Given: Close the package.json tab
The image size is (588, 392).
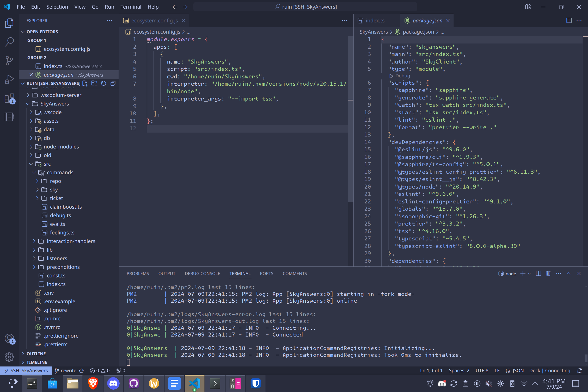Looking at the screenshot, I should 448,21.
